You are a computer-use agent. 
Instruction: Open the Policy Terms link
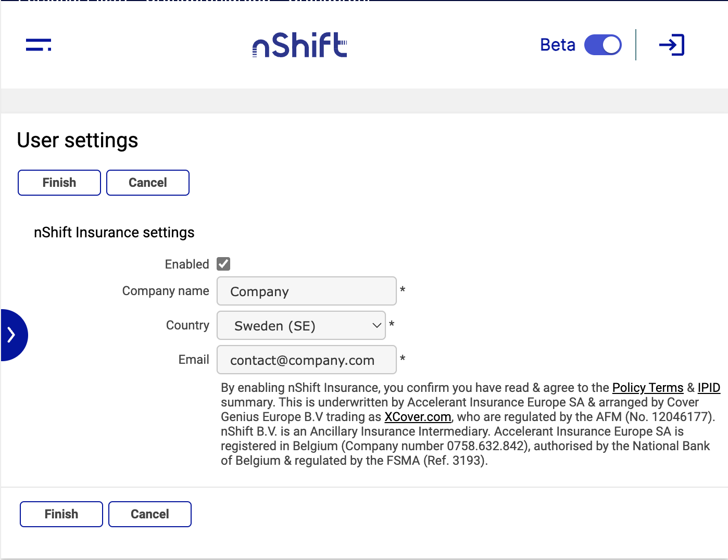648,388
